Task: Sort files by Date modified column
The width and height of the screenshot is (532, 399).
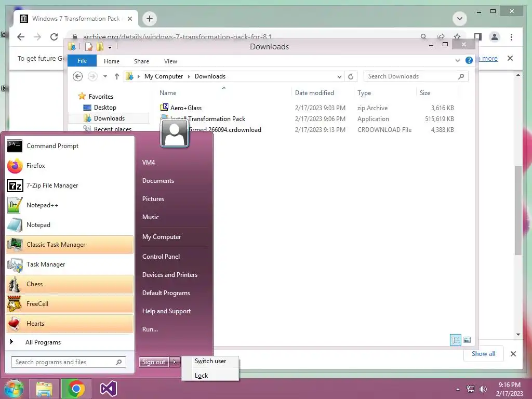Action: click(x=314, y=93)
